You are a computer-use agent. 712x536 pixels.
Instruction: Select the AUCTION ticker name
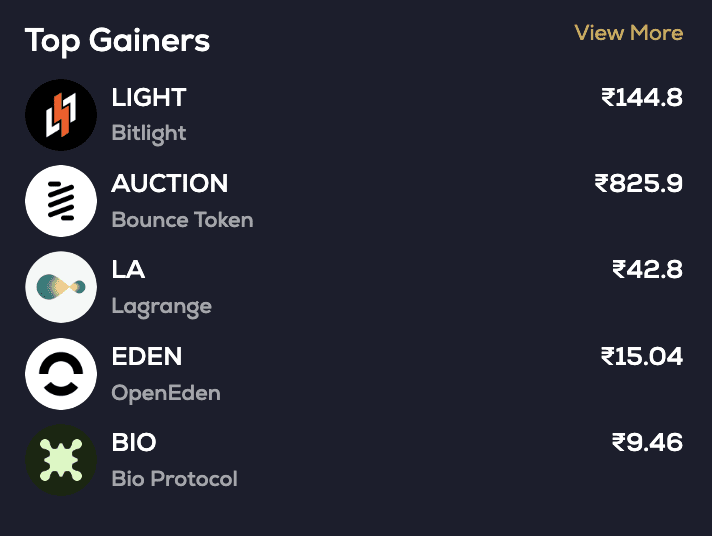170,184
